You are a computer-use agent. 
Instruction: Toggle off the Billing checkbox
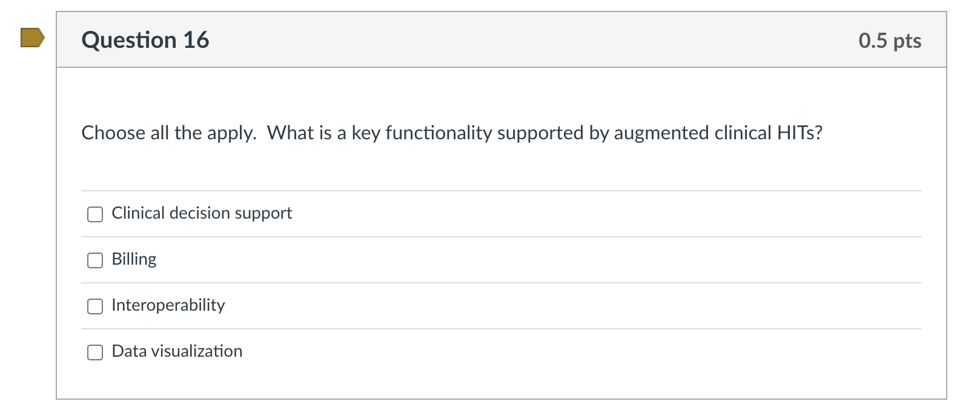point(94,260)
